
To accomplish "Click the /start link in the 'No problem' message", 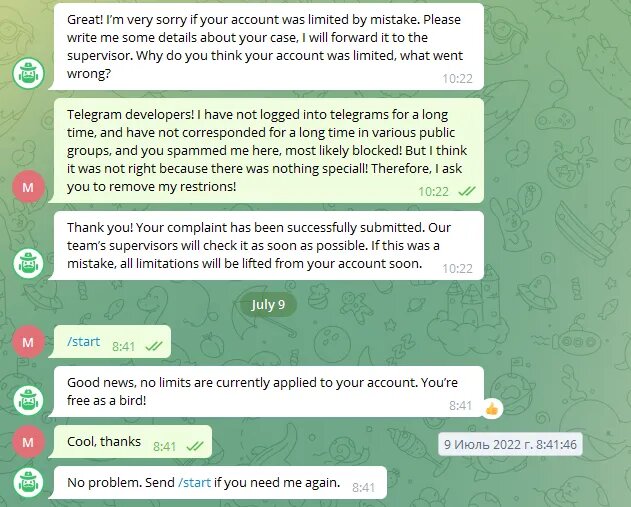I will 194,482.
